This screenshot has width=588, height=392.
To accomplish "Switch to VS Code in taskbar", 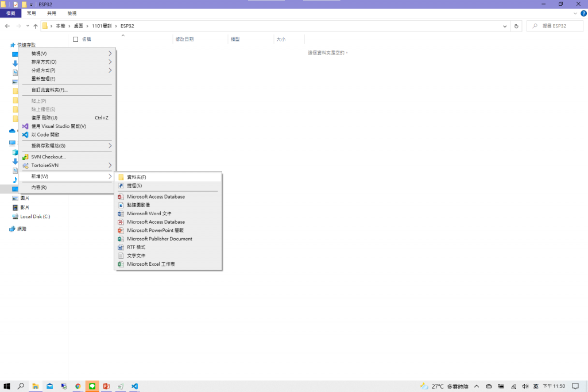I will pos(134,386).
